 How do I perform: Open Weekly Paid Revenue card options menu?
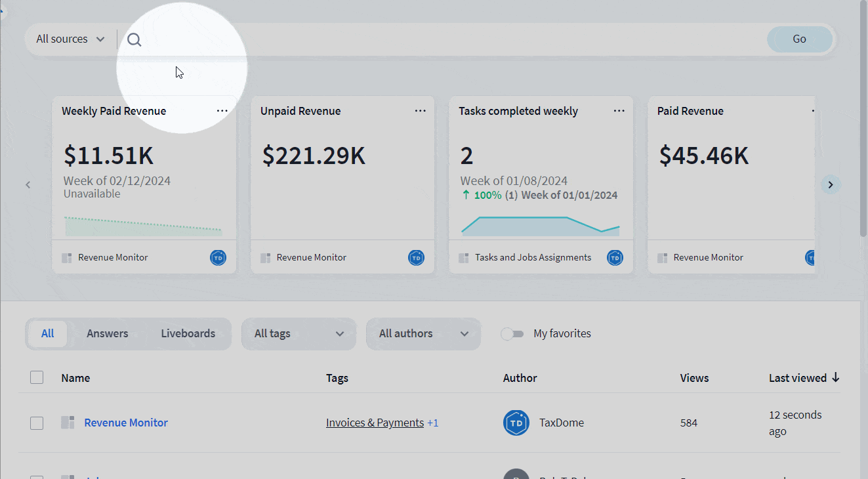pyautogui.click(x=222, y=111)
